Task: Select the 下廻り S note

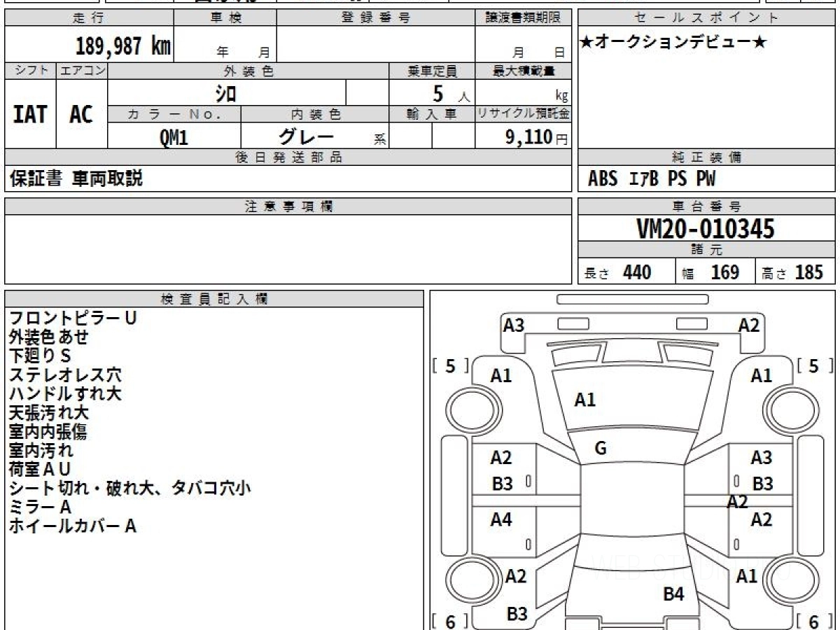Action: coord(40,356)
